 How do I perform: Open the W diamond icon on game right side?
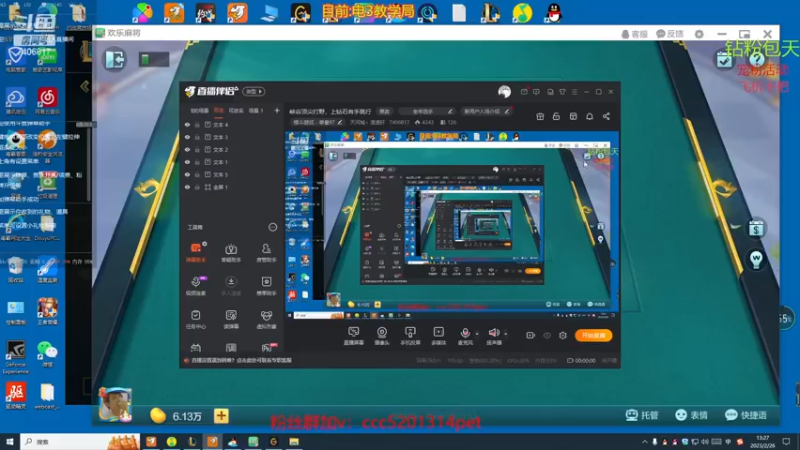point(756,259)
